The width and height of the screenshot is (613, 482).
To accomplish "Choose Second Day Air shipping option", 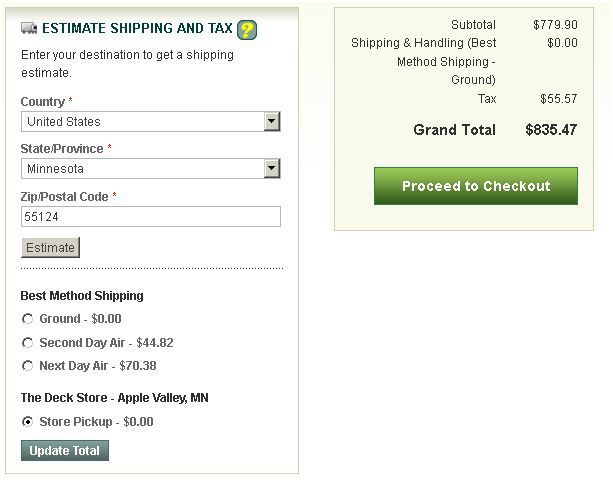I will coord(27,343).
